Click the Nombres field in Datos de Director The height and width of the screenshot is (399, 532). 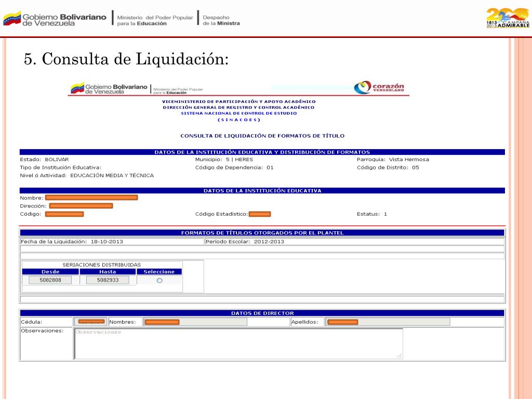[195, 322]
